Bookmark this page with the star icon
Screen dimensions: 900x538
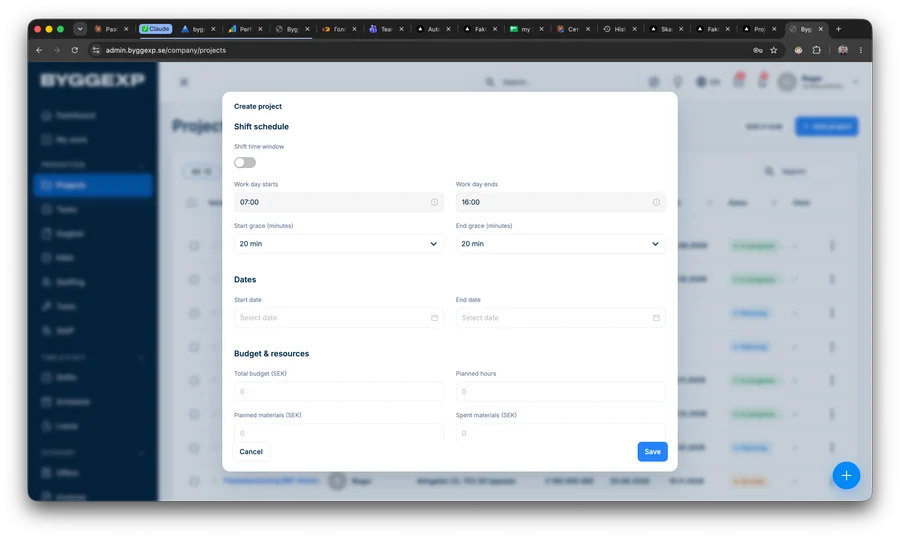(x=774, y=51)
